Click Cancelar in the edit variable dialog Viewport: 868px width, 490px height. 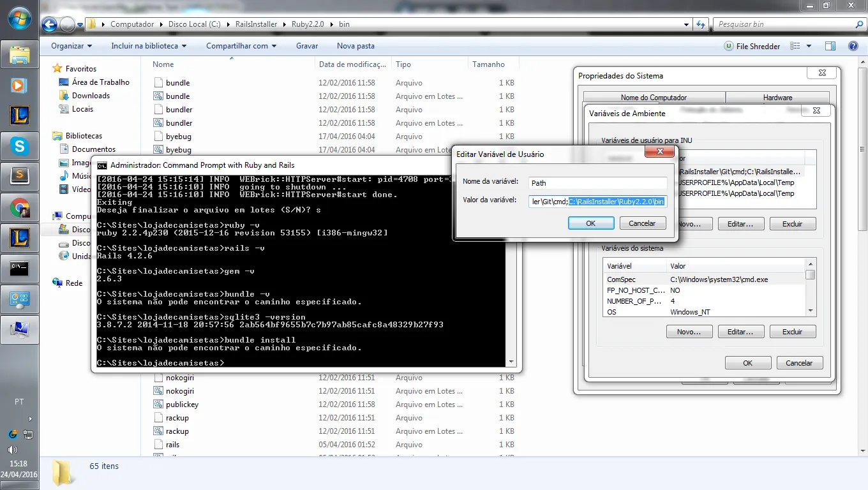coord(642,223)
